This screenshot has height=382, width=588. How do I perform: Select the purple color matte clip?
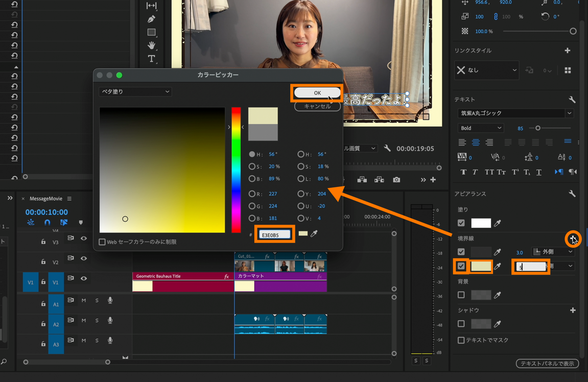pyautogui.click(x=280, y=282)
